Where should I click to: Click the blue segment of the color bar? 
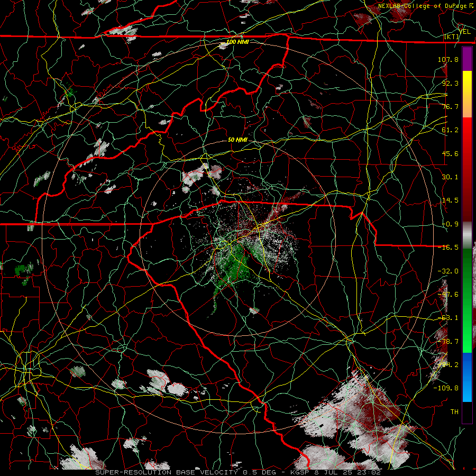(467, 377)
